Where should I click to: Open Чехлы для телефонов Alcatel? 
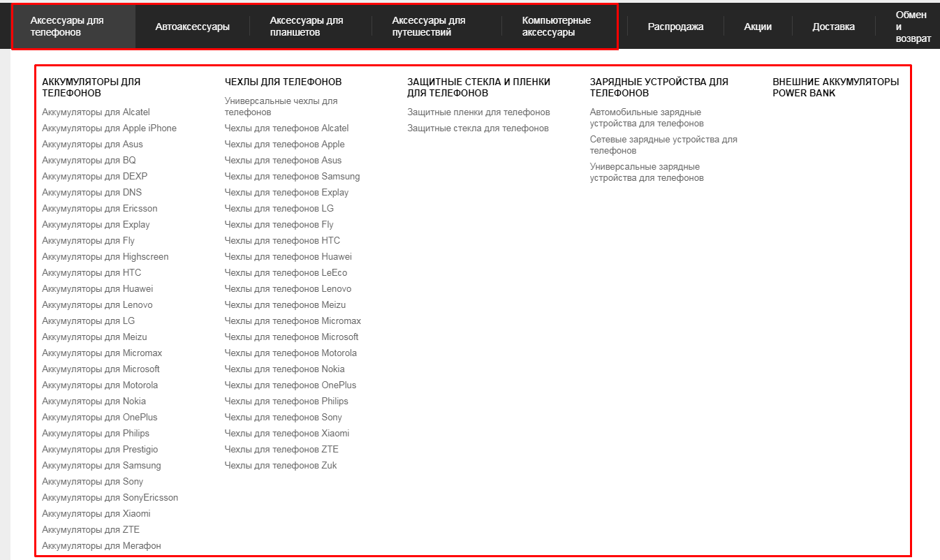(286, 128)
